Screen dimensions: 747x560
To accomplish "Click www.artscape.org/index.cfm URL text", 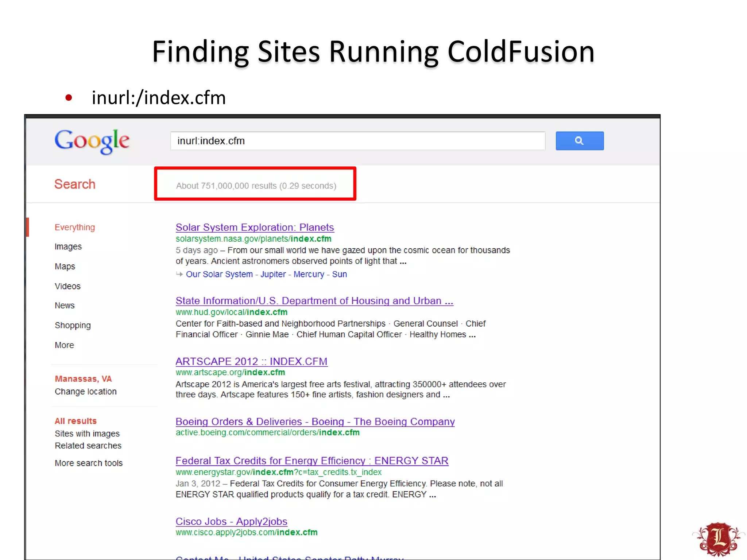I will coord(230,372).
